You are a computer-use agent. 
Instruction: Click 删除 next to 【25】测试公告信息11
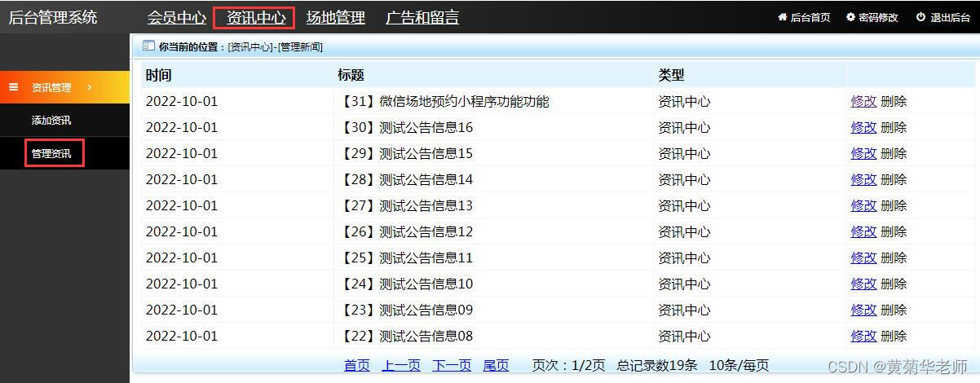894,258
